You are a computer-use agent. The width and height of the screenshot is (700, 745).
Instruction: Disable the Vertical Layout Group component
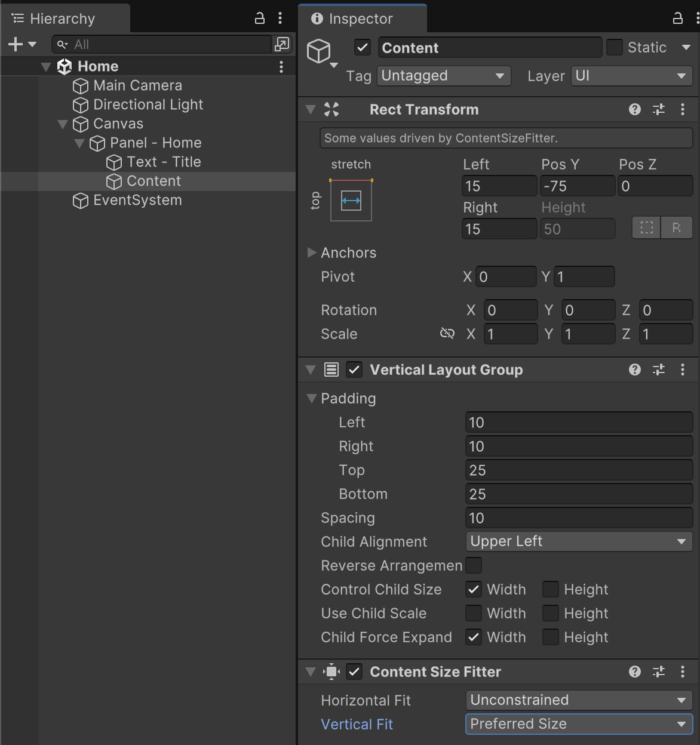(354, 370)
